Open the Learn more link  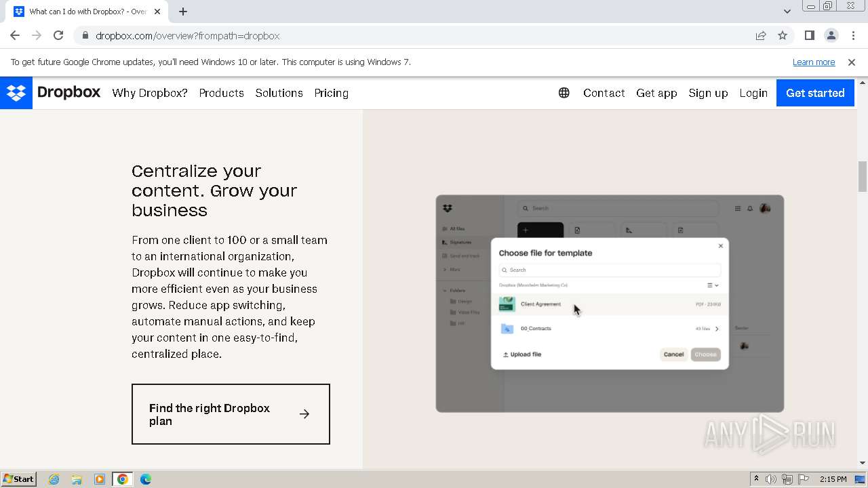[x=814, y=62]
